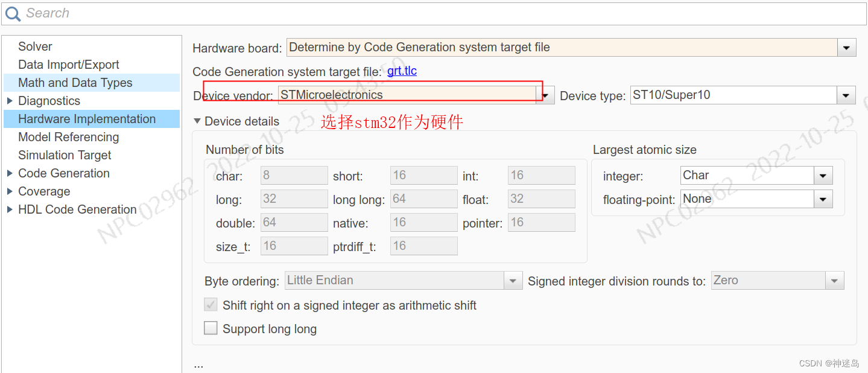Open Model Referencing settings
This screenshot has height=373, width=868.
68,137
